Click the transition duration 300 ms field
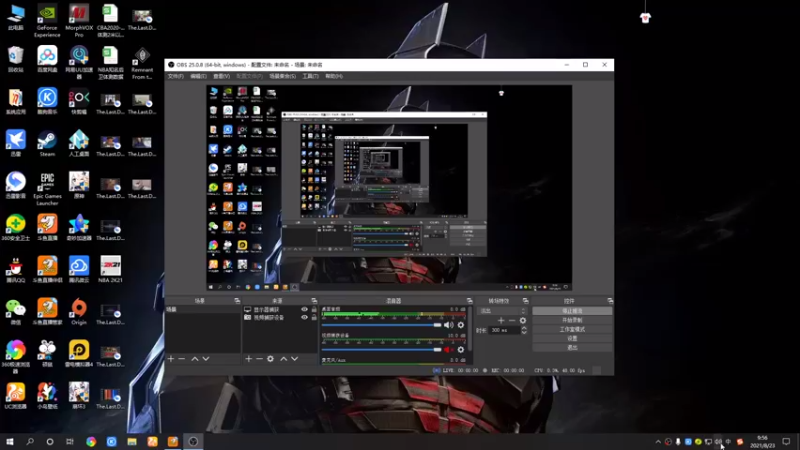800x450 pixels. (x=505, y=330)
